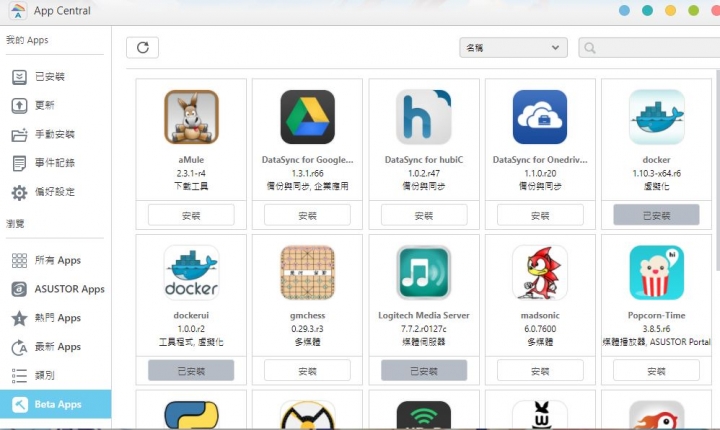Browse 熱門 Apps in the sidebar
This screenshot has height=430, width=720.
pos(55,318)
